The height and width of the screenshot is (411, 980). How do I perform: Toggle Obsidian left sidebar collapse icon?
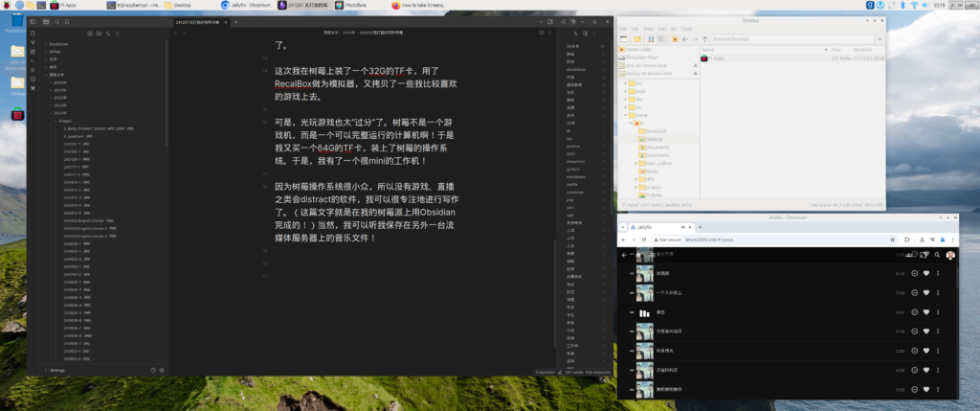coord(33,20)
